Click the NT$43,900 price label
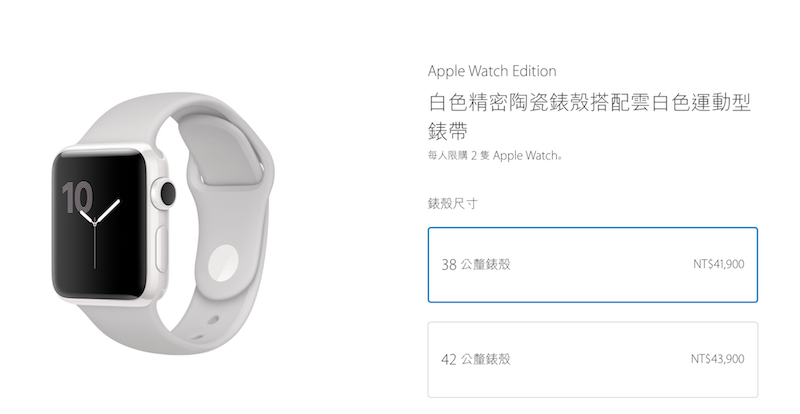Image resolution: width=800 pixels, height=414 pixels. pyautogui.click(x=717, y=359)
